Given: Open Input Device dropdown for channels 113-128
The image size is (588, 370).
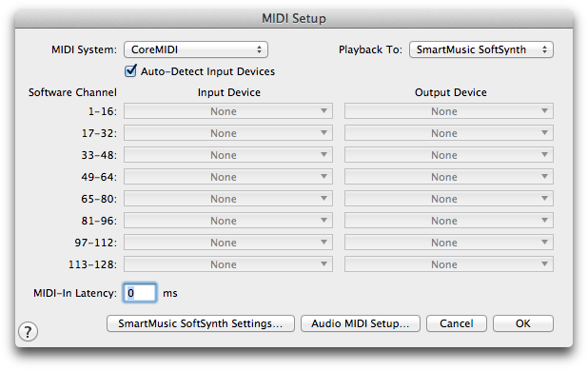Looking at the screenshot, I should [228, 263].
